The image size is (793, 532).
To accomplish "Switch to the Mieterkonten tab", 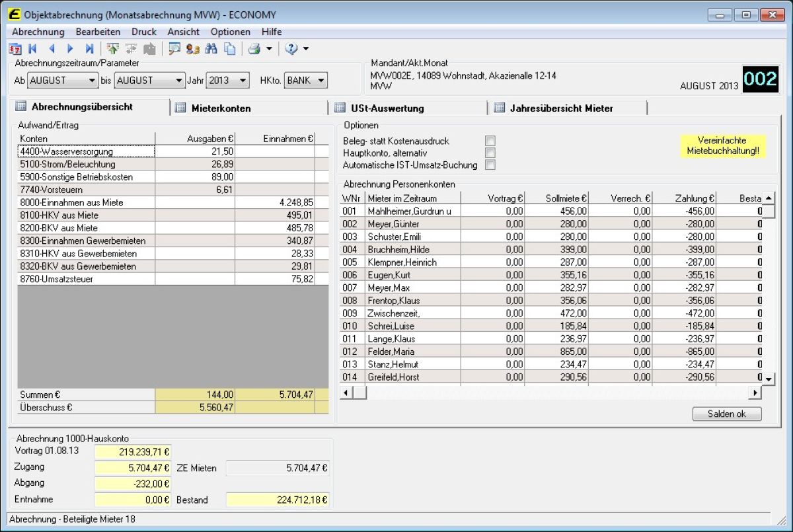I will point(221,108).
